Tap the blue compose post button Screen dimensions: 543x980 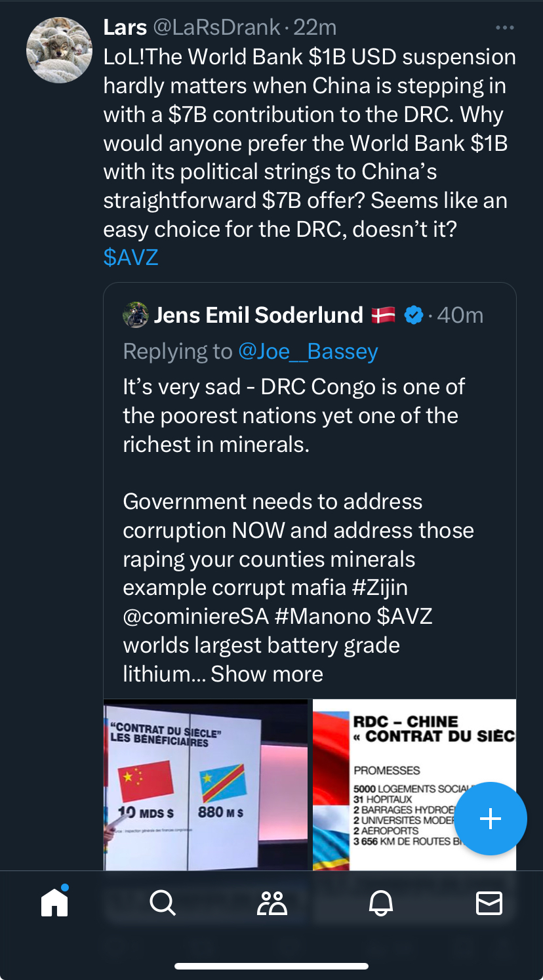pos(490,818)
